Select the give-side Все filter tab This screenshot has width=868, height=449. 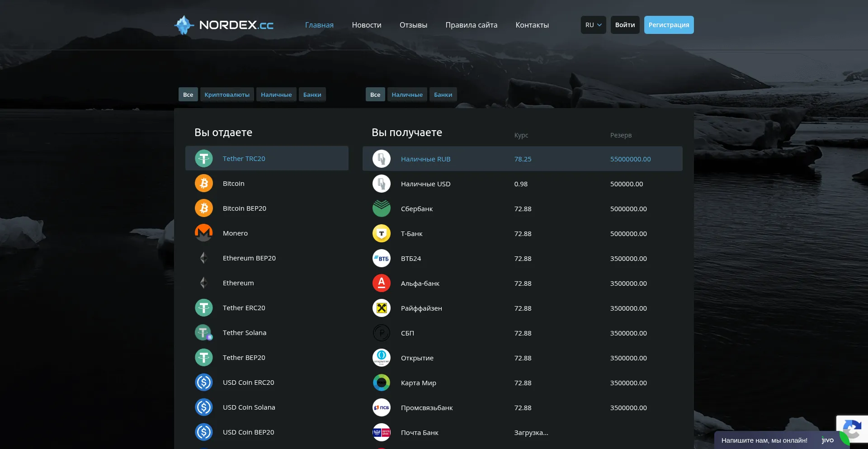pos(188,95)
